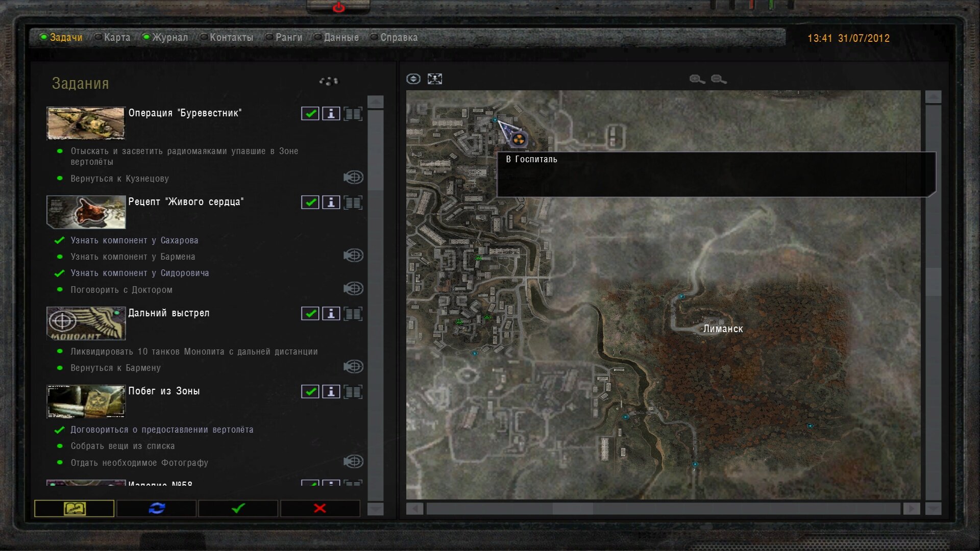Click the map zoom-in magnifier icon

tap(697, 79)
